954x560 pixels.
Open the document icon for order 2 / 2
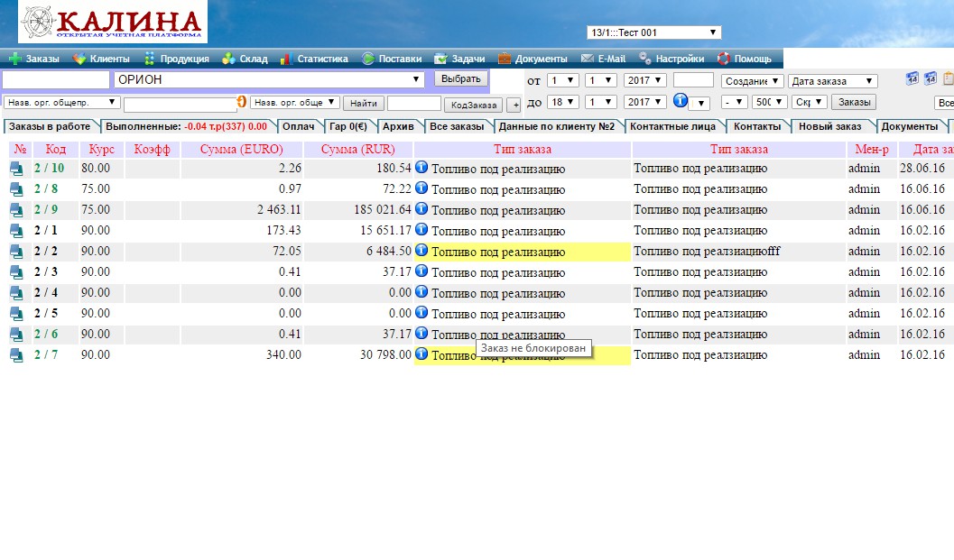pyautogui.click(x=16, y=252)
